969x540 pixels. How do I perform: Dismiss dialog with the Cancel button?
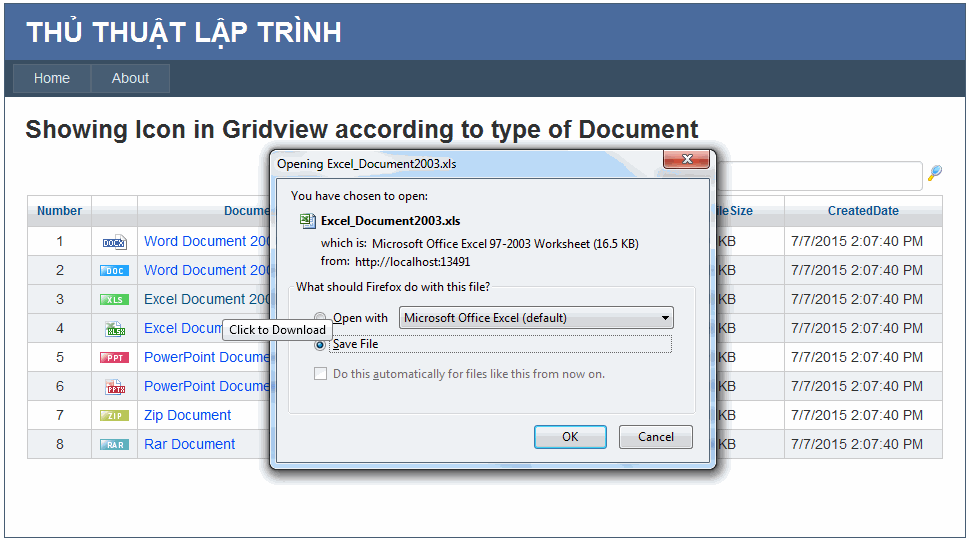(656, 437)
